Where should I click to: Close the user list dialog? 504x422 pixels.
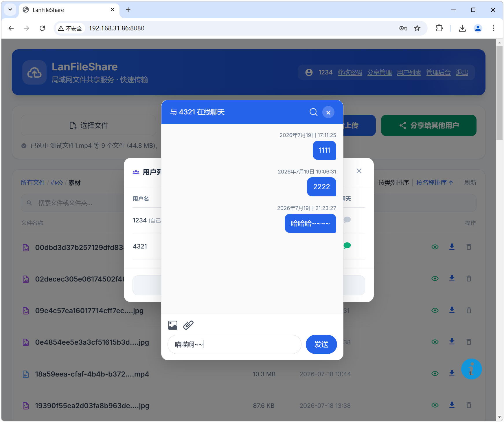pyautogui.click(x=359, y=171)
